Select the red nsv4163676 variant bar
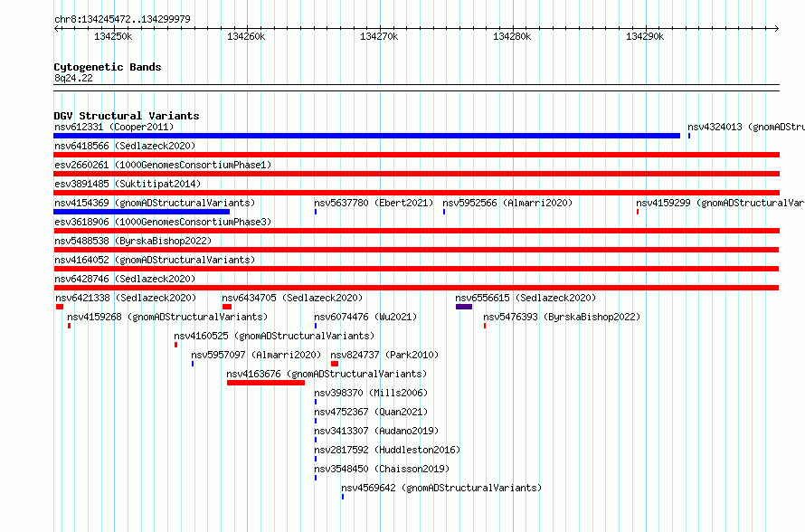The image size is (805, 532). pyautogui.click(x=266, y=383)
